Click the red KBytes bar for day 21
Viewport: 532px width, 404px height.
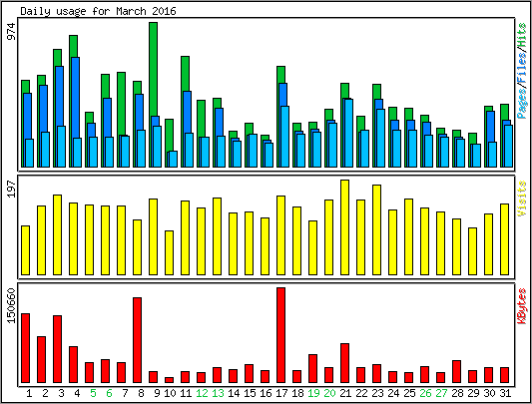344,363
